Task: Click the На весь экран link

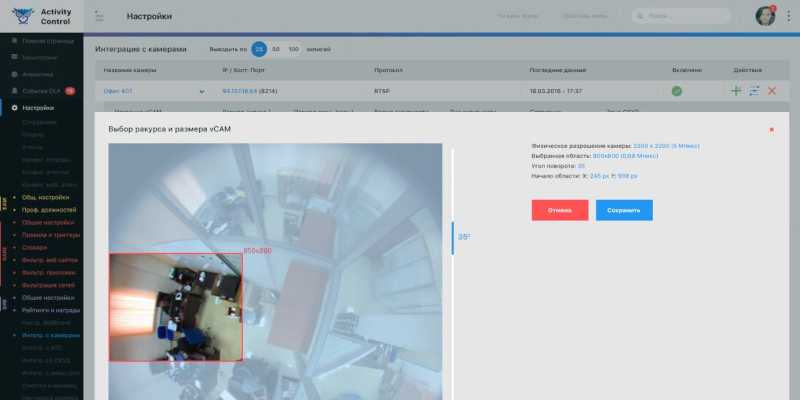Action: (x=517, y=16)
